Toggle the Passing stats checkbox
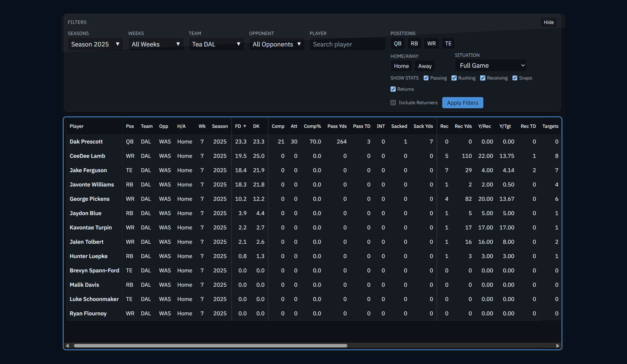The height and width of the screenshot is (364, 627). click(x=426, y=78)
